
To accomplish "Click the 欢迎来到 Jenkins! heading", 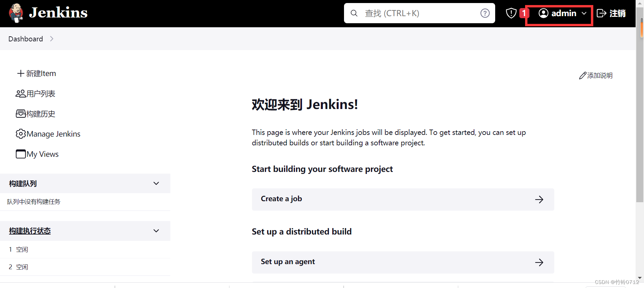I will click(305, 105).
